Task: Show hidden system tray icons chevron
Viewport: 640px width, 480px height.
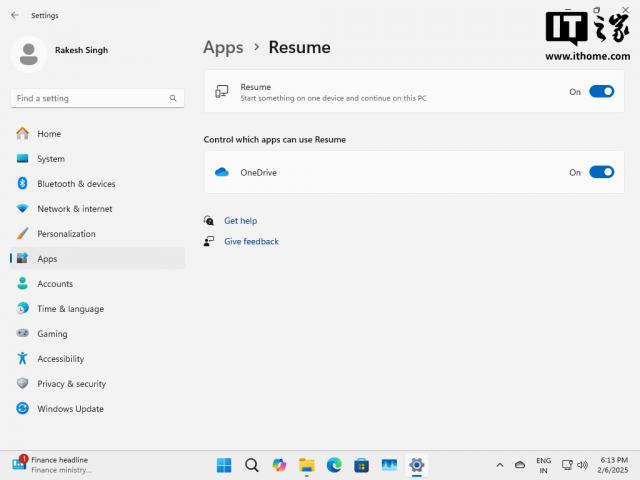Action: tap(500, 465)
